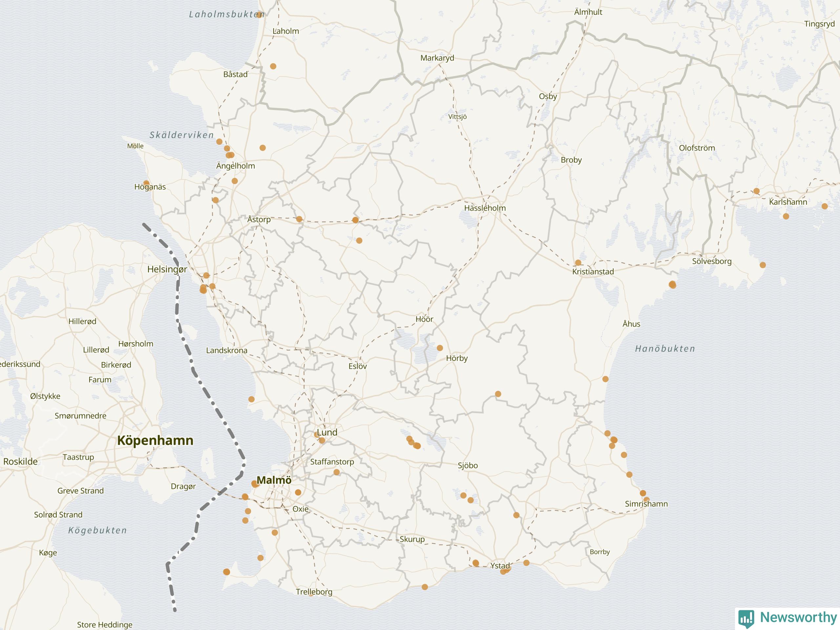
Task: Select the orange marker east of Trelleborg coast
Action: 425,587
